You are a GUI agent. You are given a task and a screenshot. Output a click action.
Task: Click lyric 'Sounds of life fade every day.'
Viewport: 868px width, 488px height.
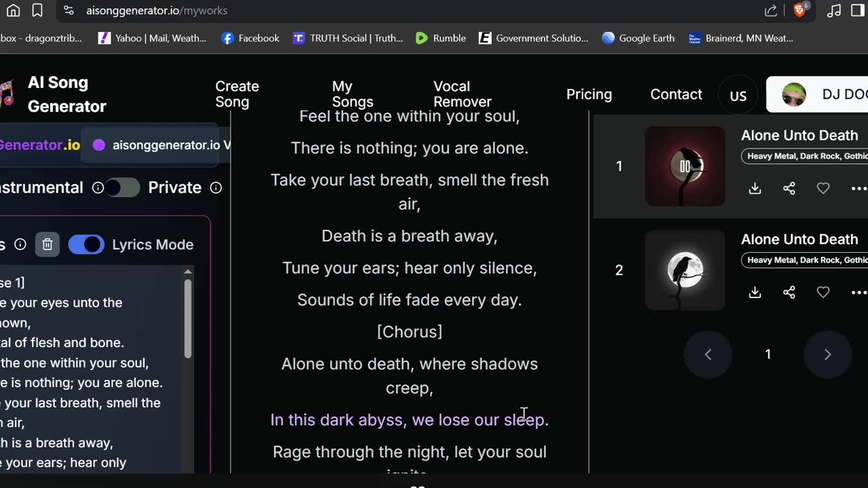tap(410, 300)
